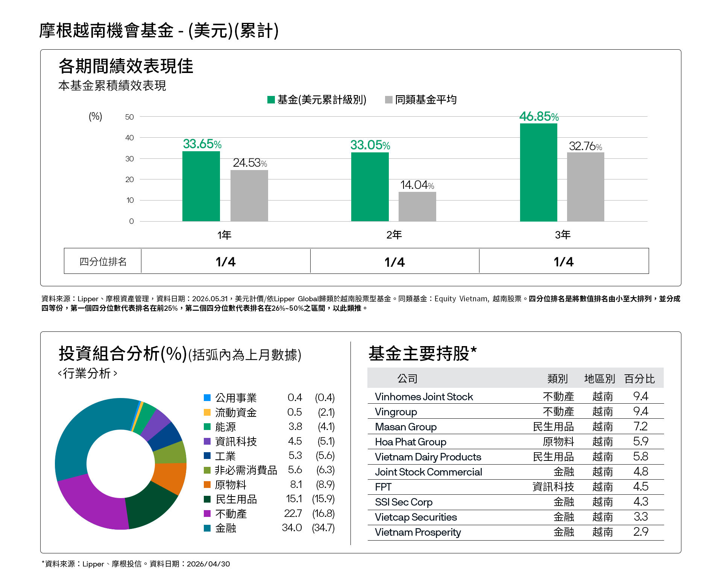This screenshot has width=722, height=588.
Task: Click the green 基金(美元累計級別) legend swatch
Action: 271,100
